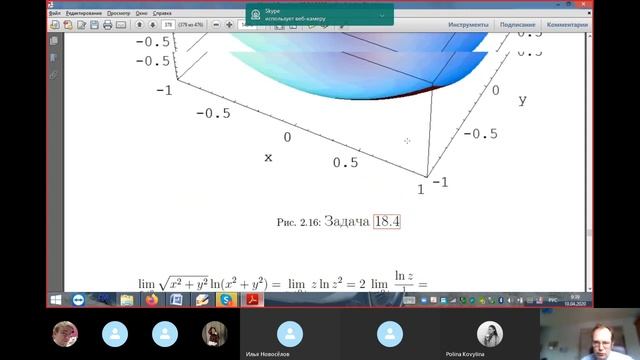Go to previous page with up arrow
The height and width of the screenshot is (360, 640).
tap(140, 25)
